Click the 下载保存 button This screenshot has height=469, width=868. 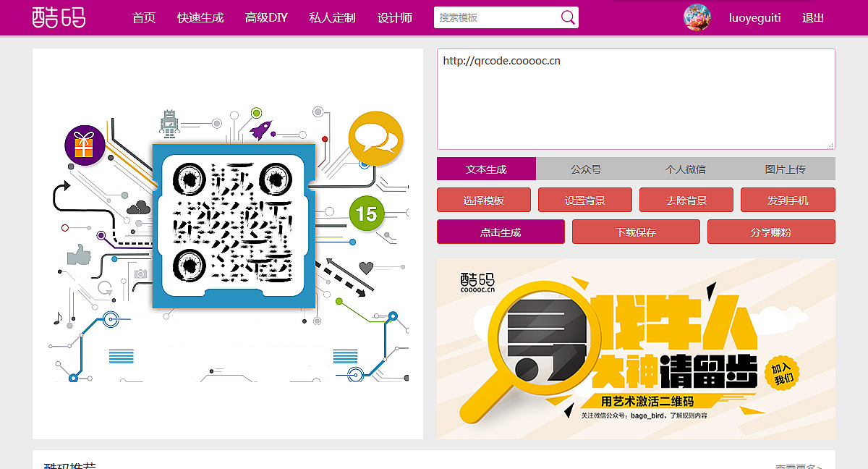pyautogui.click(x=636, y=232)
